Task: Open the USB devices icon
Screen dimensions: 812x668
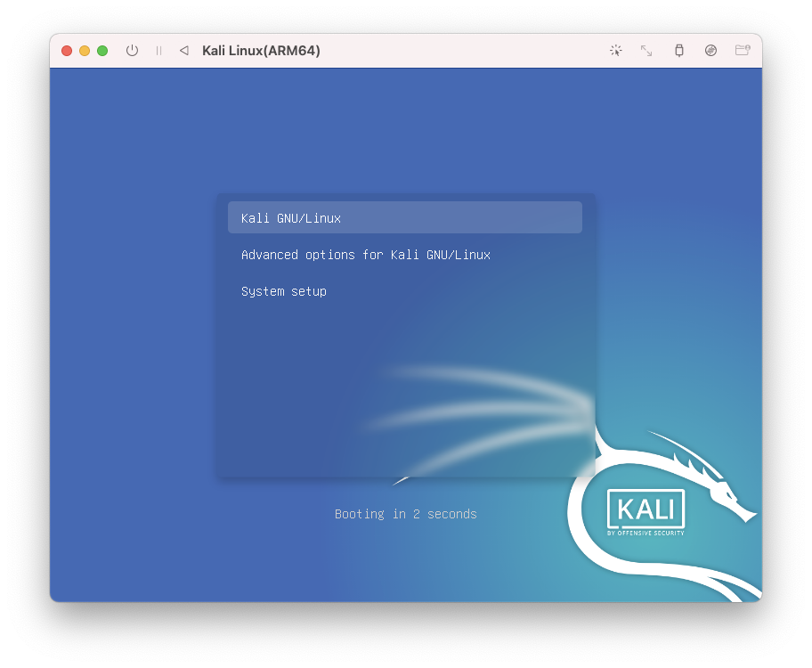Action: 679,50
